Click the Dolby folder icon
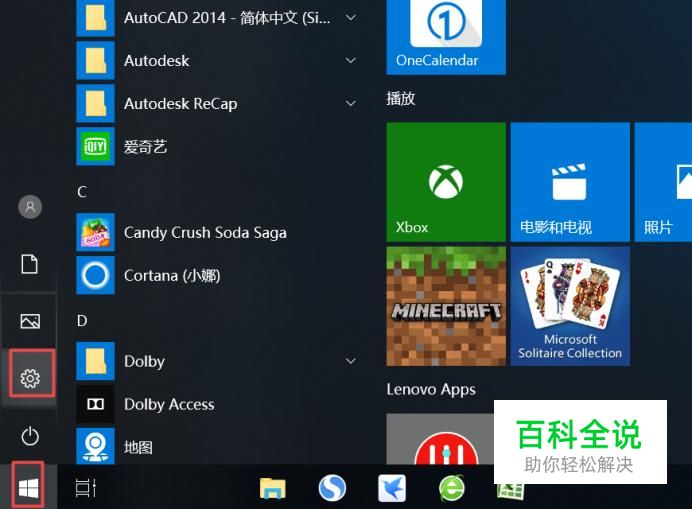This screenshot has width=692, height=509. coord(95,361)
